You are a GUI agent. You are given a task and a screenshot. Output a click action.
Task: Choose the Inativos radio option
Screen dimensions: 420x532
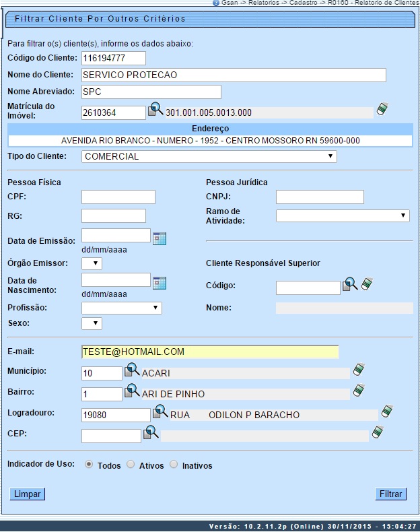tap(174, 465)
